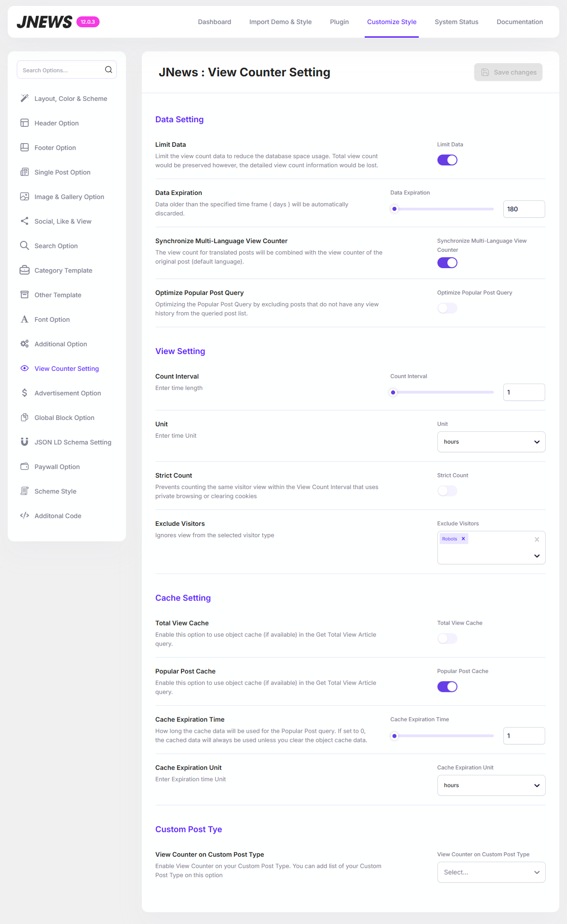The width and height of the screenshot is (567, 924).
Task: Remove the Robots tag with its x
Action: click(463, 539)
